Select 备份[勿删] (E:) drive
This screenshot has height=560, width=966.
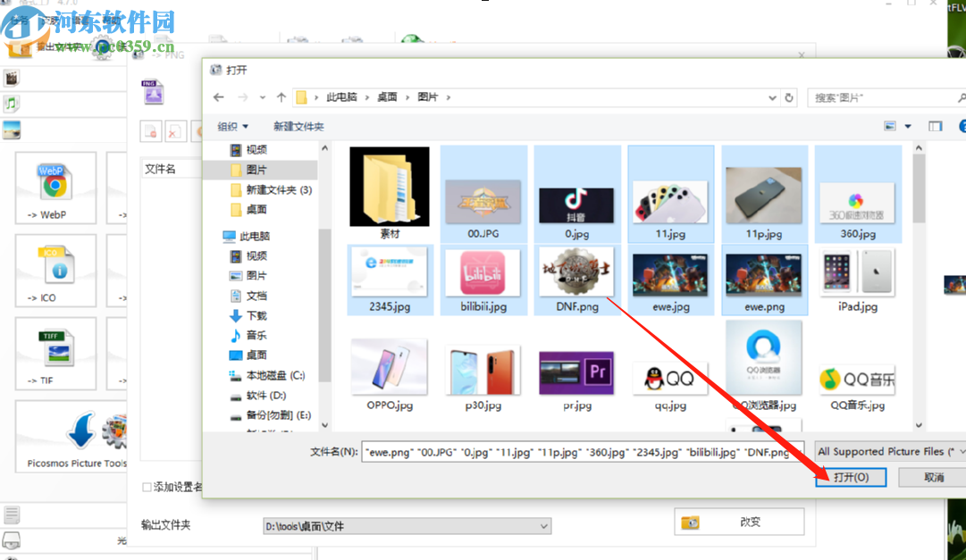[270, 415]
